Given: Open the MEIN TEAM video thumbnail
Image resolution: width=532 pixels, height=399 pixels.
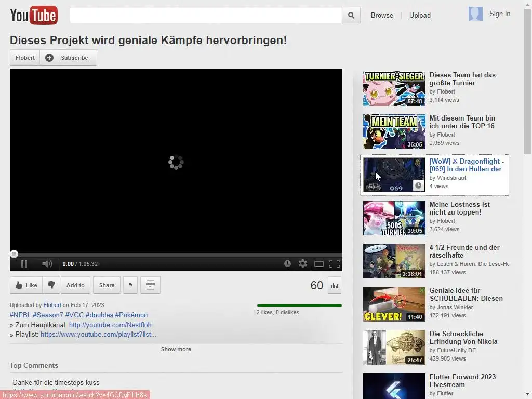Looking at the screenshot, I should point(394,131).
